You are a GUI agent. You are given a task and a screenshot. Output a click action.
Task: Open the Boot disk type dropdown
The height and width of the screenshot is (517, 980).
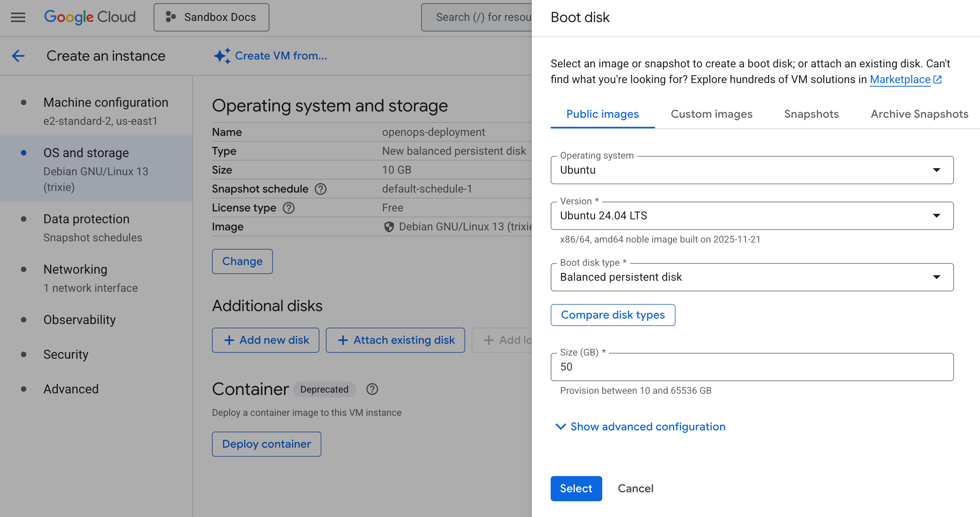pos(752,277)
